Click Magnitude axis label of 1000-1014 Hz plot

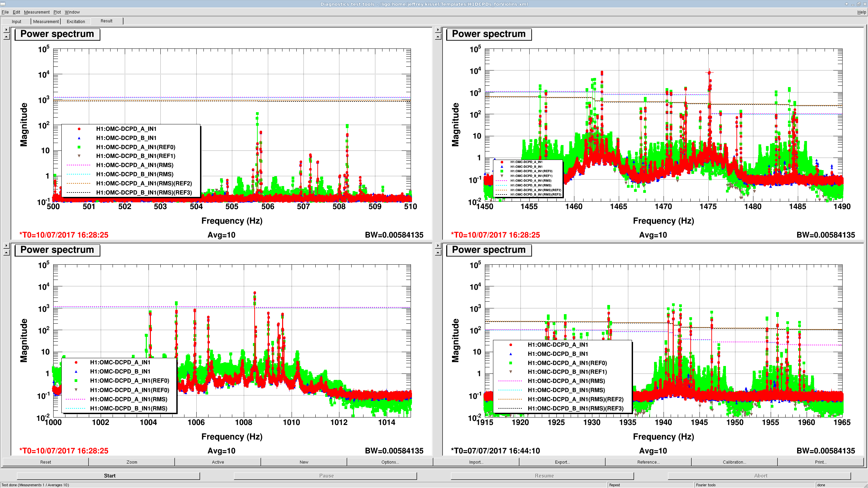tap(24, 341)
